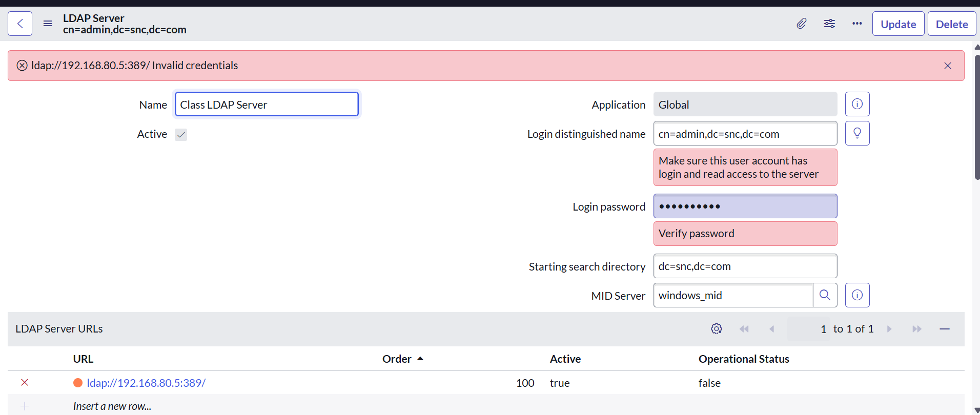This screenshot has width=980, height=415.
Task: Edit the Name field
Action: tap(267, 105)
